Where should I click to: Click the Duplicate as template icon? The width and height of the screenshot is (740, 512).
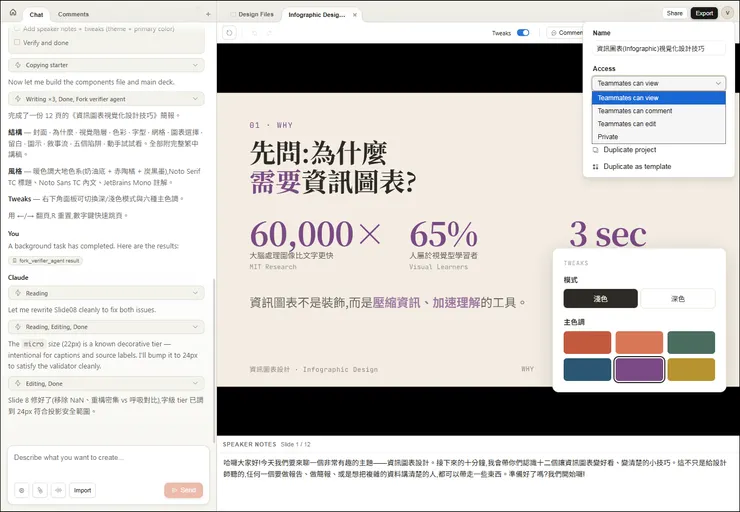tap(596, 167)
